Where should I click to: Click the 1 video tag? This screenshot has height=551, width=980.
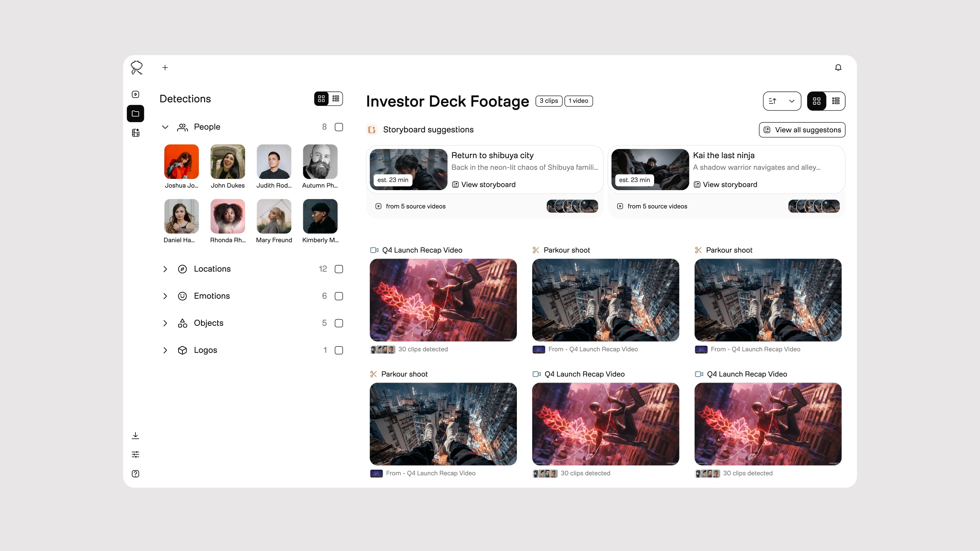[578, 101]
